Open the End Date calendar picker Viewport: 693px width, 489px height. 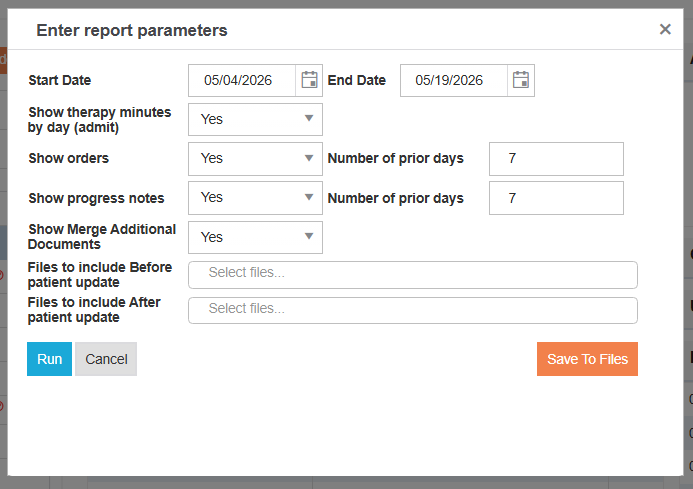coord(521,80)
